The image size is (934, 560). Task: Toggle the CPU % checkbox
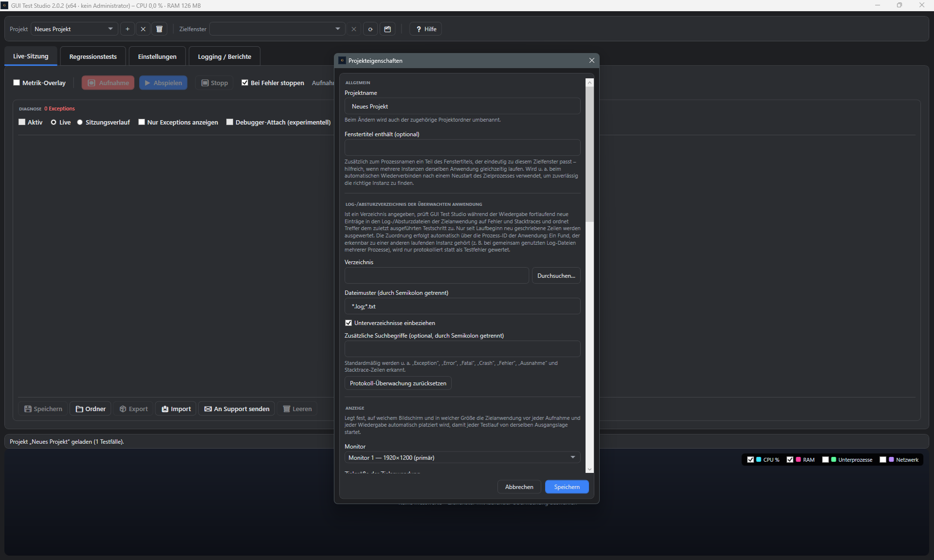coord(750,460)
